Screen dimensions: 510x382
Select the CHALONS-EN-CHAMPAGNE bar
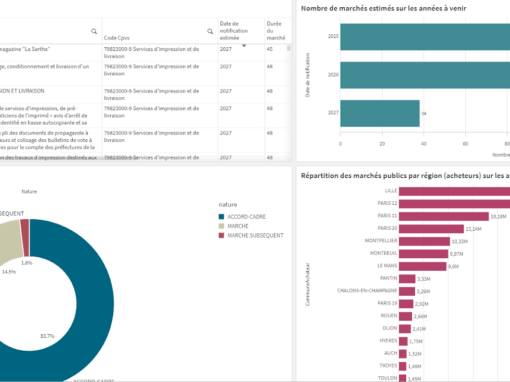tap(407, 291)
